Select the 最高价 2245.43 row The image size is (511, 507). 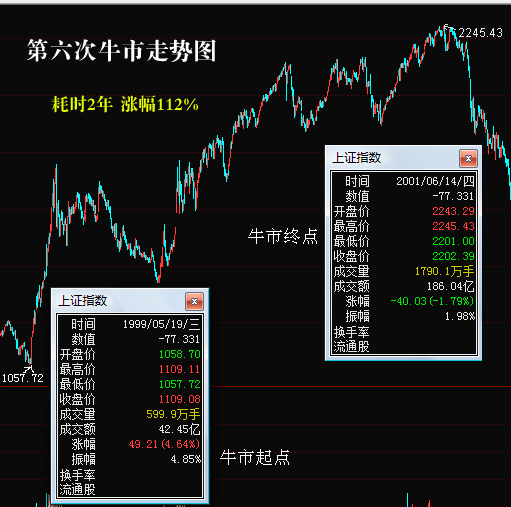(404, 226)
